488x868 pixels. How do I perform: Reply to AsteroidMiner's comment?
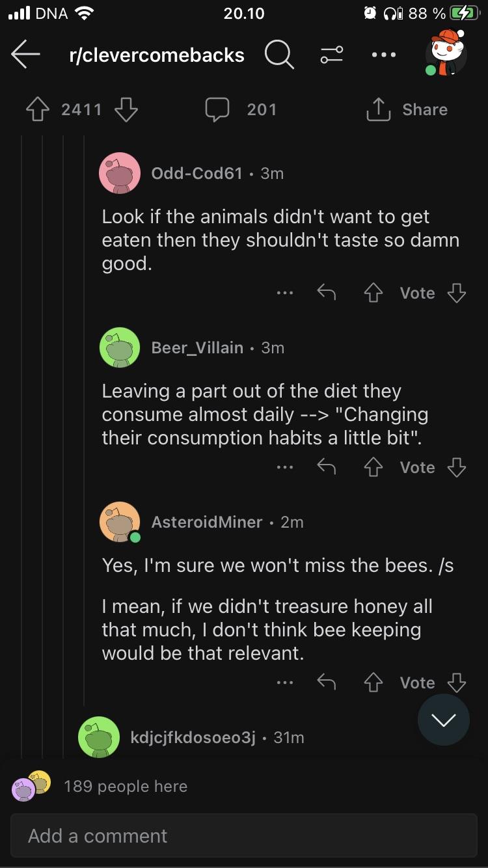click(x=326, y=682)
